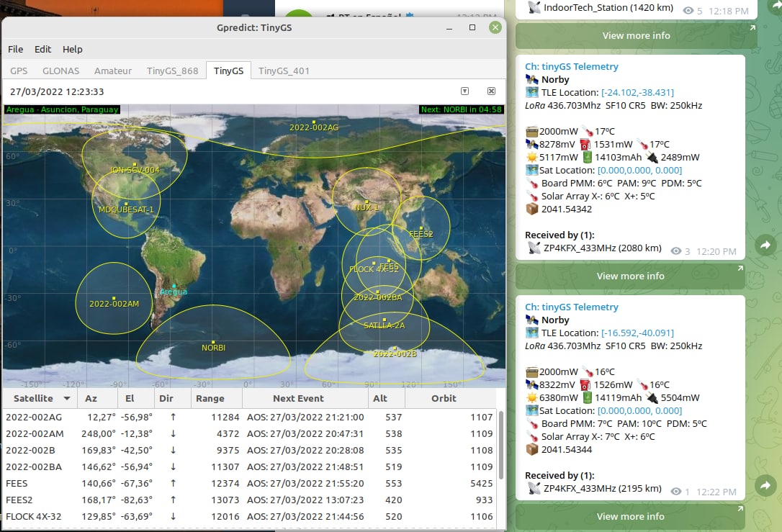The height and width of the screenshot is (532, 782).
Task: Close the TinyGS module with X icon
Action: coord(491,91)
